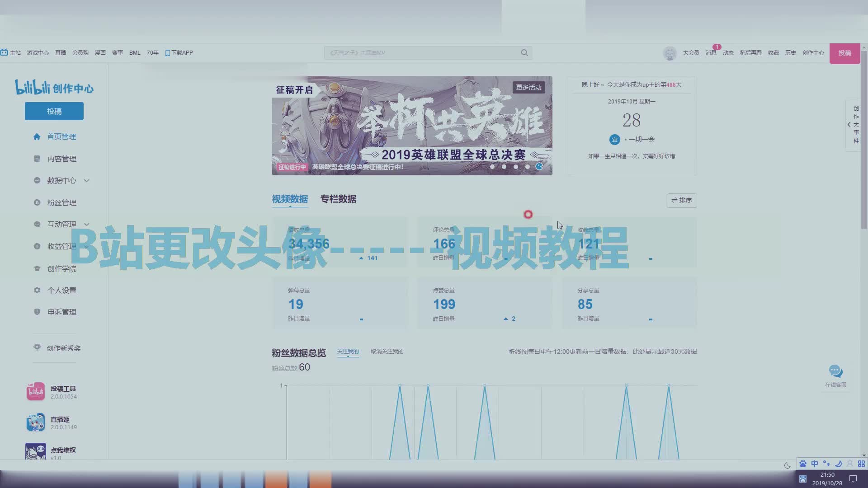The width and height of the screenshot is (868, 488).
Task: Open 首页管理 in the sidebar
Action: click(61, 136)
